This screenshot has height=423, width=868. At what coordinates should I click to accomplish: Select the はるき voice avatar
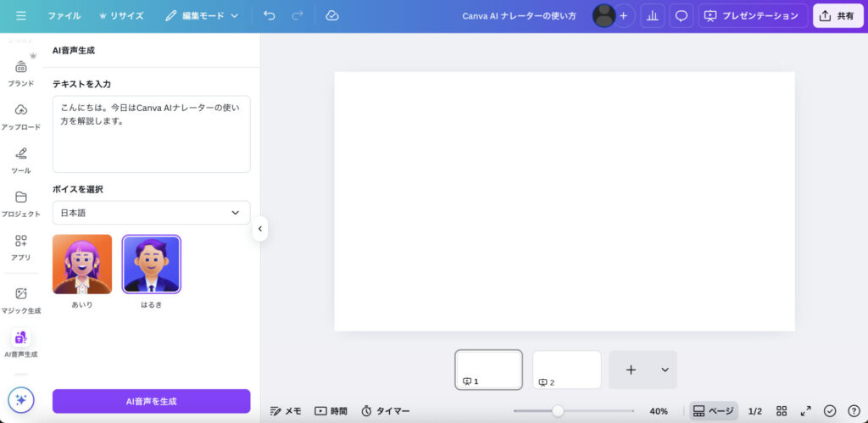(151, 264)
